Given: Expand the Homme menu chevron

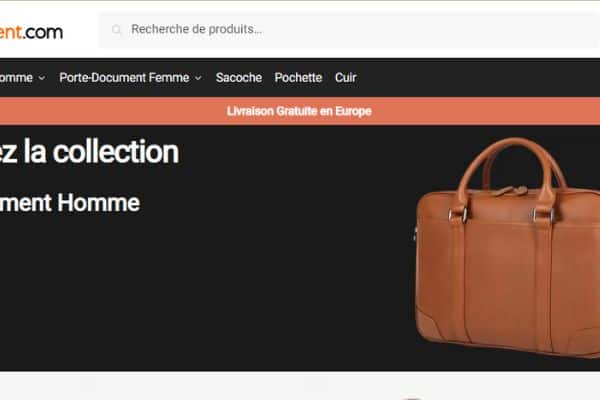Looking at the screenshot, I should (x=42, y=78).
